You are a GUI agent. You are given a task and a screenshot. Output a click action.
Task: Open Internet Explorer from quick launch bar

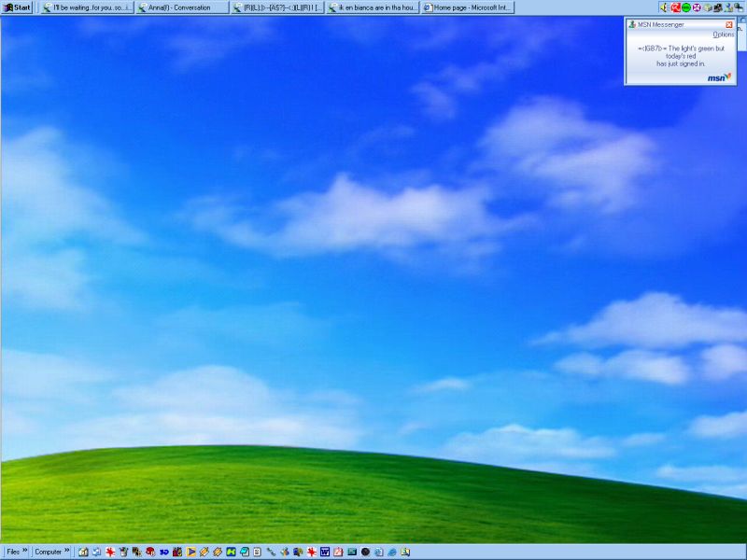coord(392,552)
